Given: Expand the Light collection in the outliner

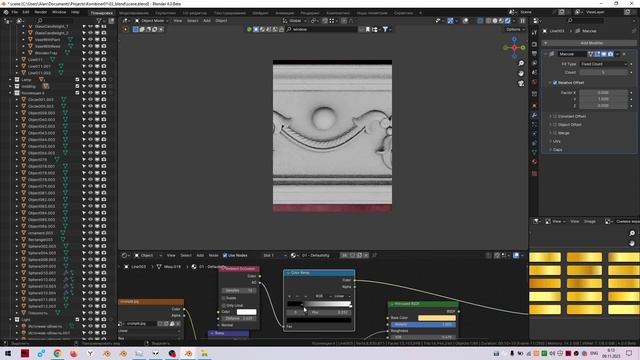Looking at the screenshot, I should (x=10, y=320).
